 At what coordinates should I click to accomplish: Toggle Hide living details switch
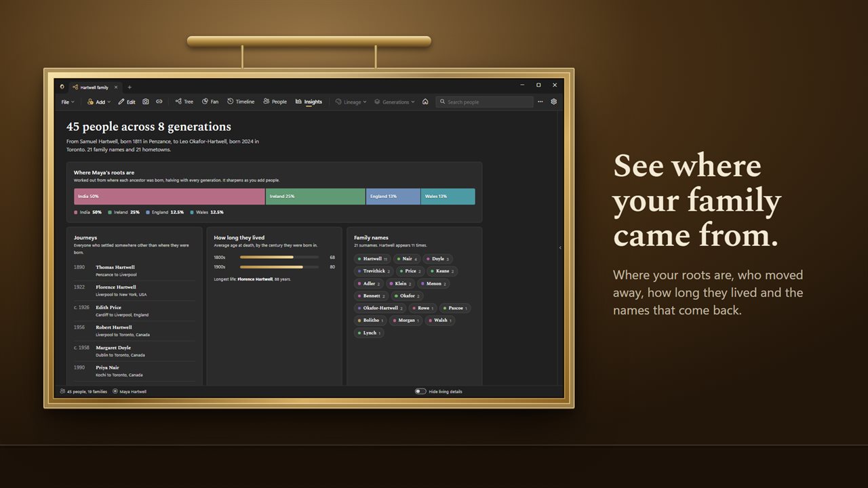tap(420, 391)
